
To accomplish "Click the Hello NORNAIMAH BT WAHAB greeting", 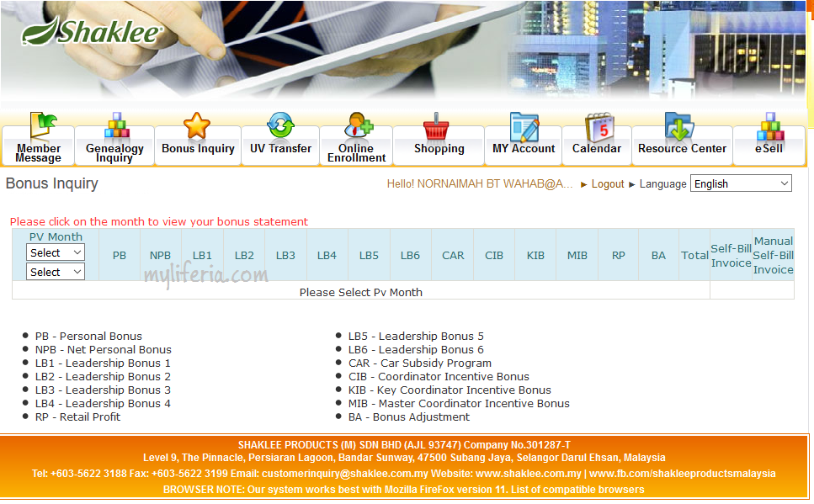I will [480, 184].
